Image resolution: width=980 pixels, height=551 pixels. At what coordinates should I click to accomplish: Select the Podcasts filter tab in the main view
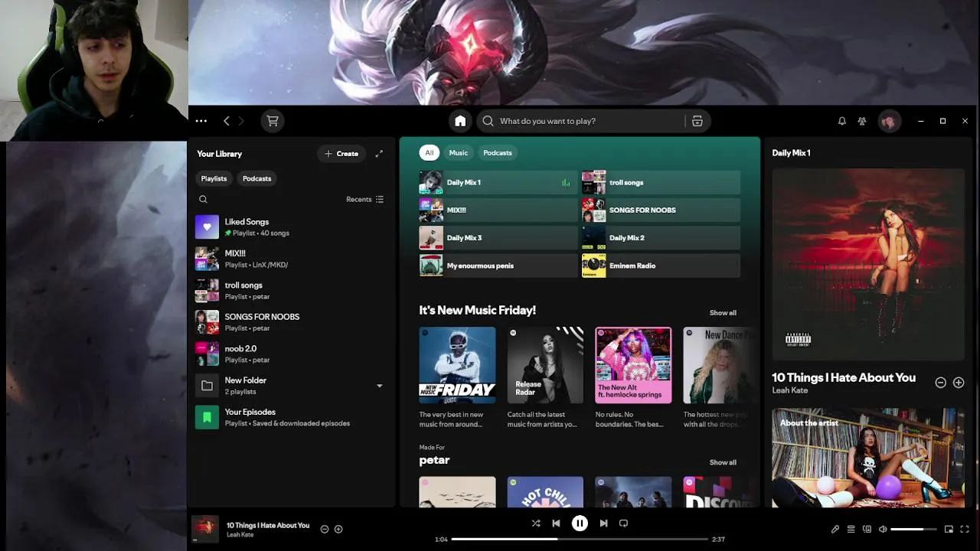(x=497, y=153)
